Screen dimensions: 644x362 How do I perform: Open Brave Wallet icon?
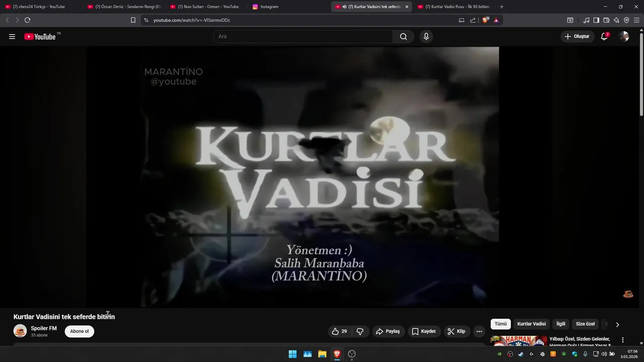pos(606,20)
